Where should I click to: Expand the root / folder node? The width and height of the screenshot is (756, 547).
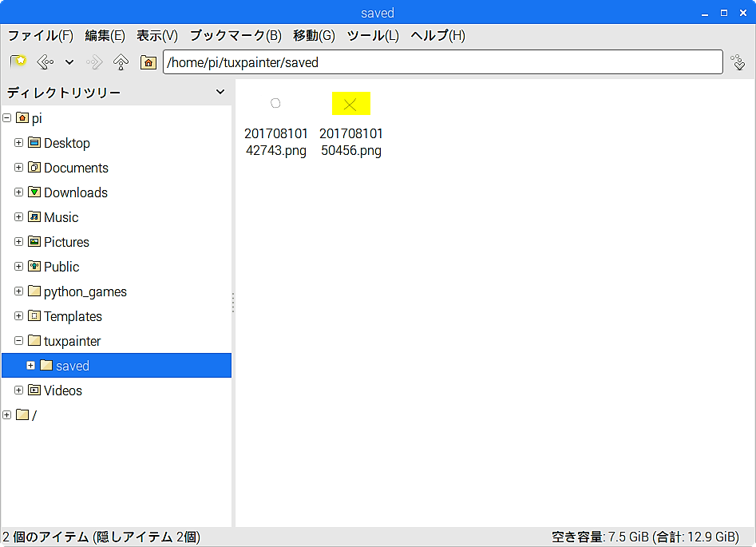click(x=6, y=414)
